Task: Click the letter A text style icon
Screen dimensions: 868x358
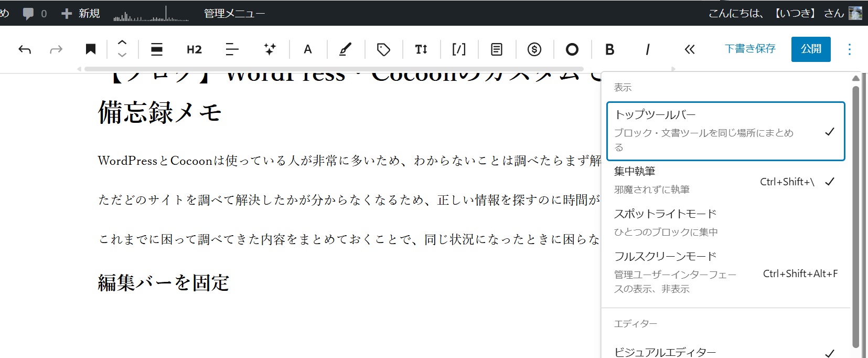Action: coord(308,49)
